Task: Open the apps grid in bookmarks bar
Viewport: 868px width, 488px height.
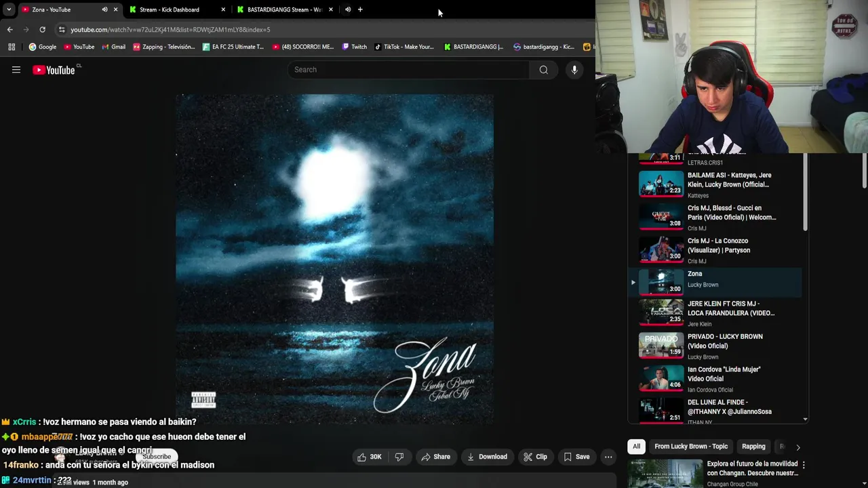Action: pyautogui.click(x=12, y=47)
